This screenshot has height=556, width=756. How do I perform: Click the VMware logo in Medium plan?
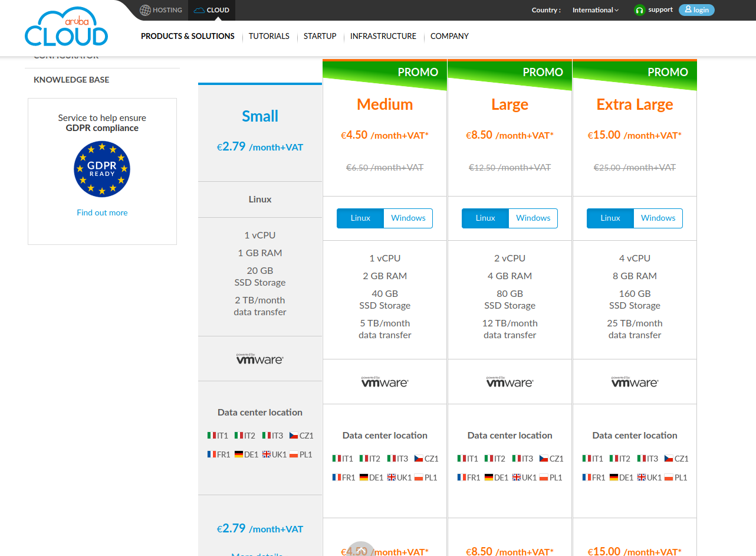(385, 381)
